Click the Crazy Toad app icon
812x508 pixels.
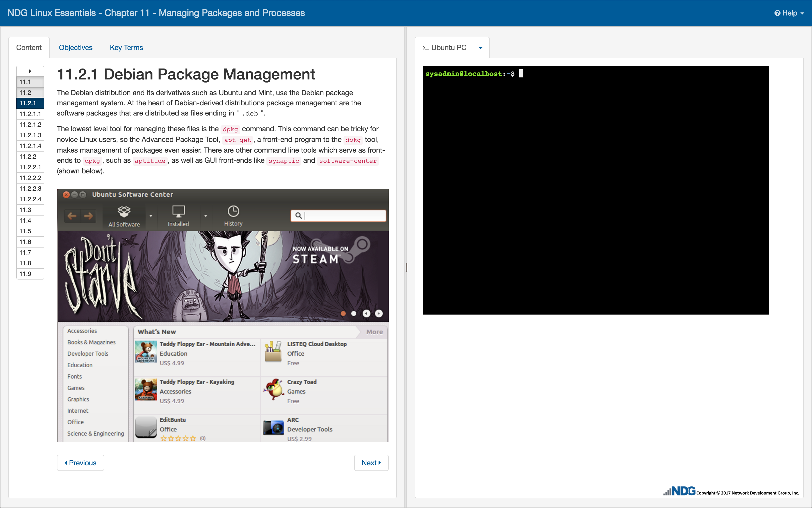pyautogui.click(x=273, y=390)
